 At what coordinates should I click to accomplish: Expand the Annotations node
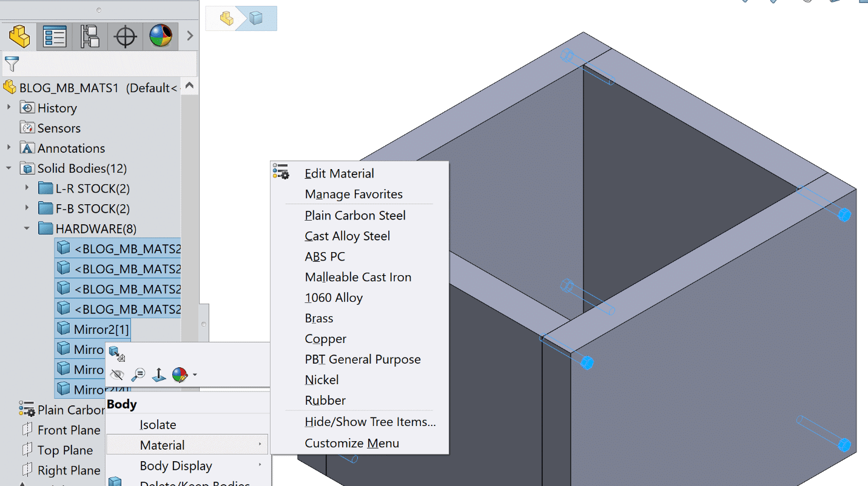(x=8, y=148)
